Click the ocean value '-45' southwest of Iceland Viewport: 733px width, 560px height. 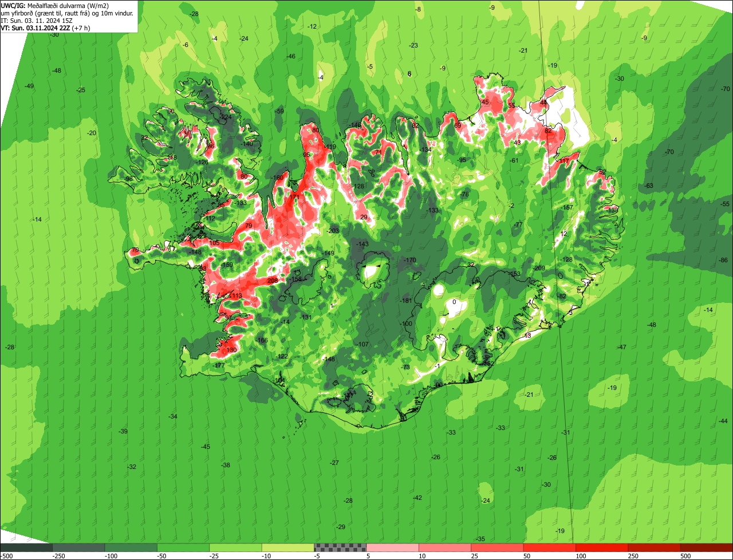click(206, 447)
